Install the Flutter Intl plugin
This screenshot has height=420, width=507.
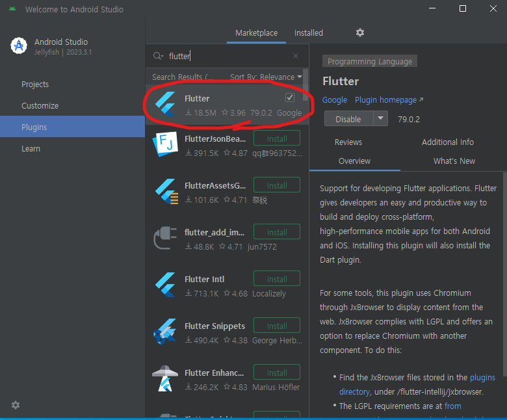coord(277,279)
